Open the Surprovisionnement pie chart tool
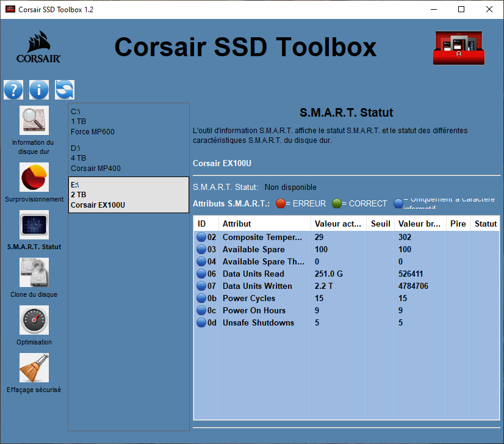 coord(34,177)
